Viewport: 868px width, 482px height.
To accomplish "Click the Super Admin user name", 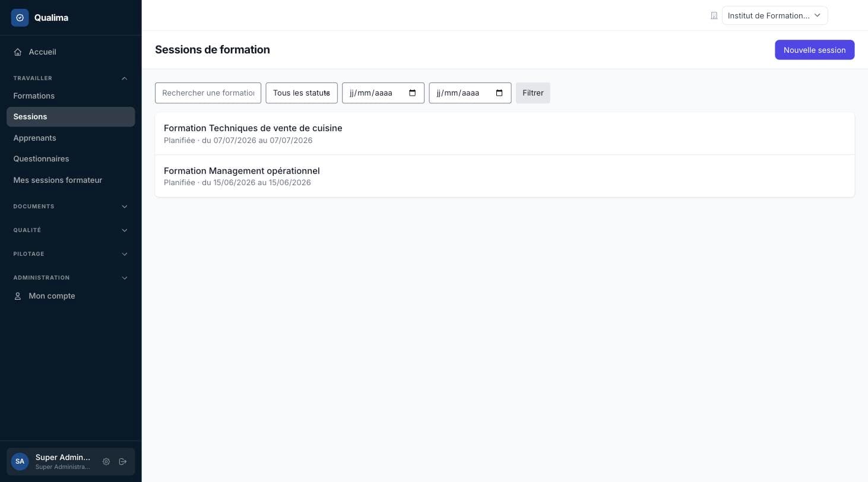I will [63, 458].
